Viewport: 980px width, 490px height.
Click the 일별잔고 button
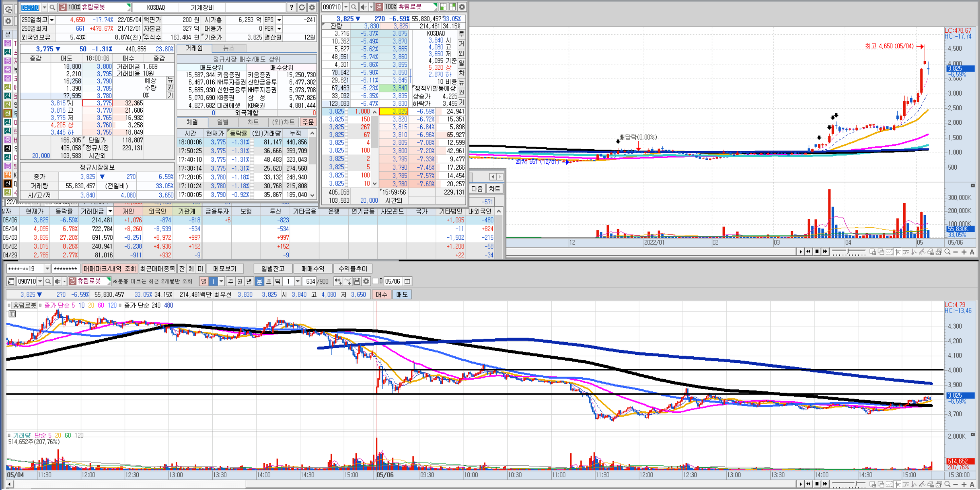click(x=273, y=269)
